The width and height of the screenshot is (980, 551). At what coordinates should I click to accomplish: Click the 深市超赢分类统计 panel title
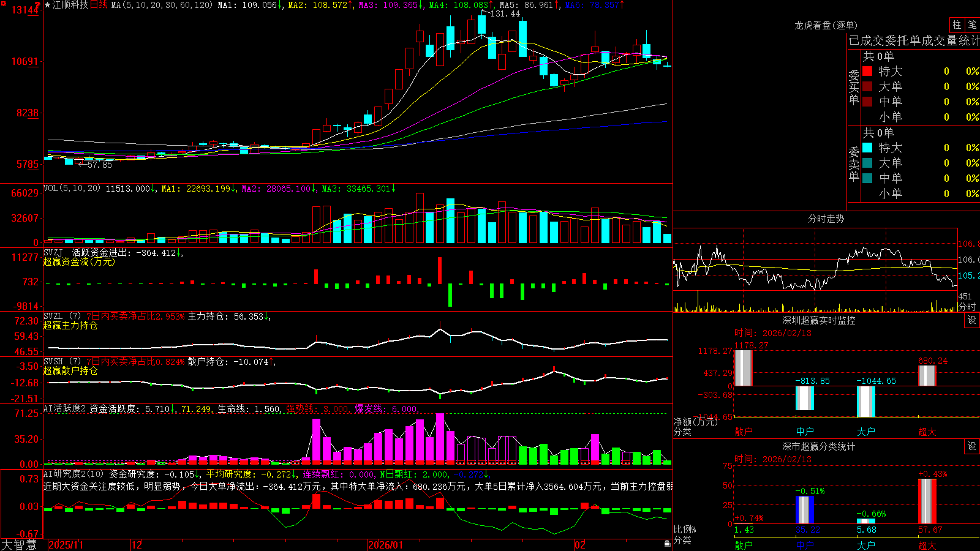[x=819, y=446]
